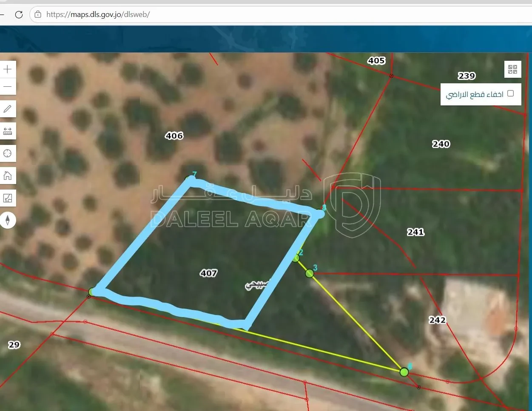Activate the locate-me crosshair tool
The image size is (532, 411).
coord(8,153)
